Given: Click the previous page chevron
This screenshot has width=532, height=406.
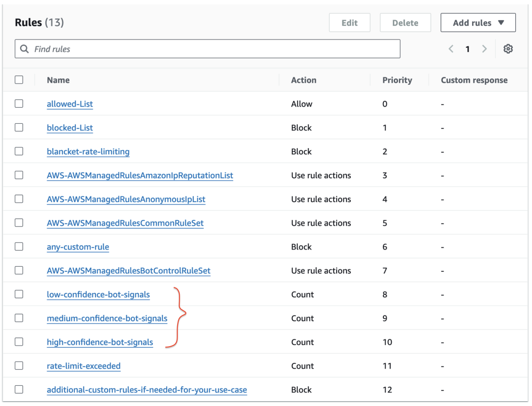Looking at the screenshot, I should pos(451,48).
